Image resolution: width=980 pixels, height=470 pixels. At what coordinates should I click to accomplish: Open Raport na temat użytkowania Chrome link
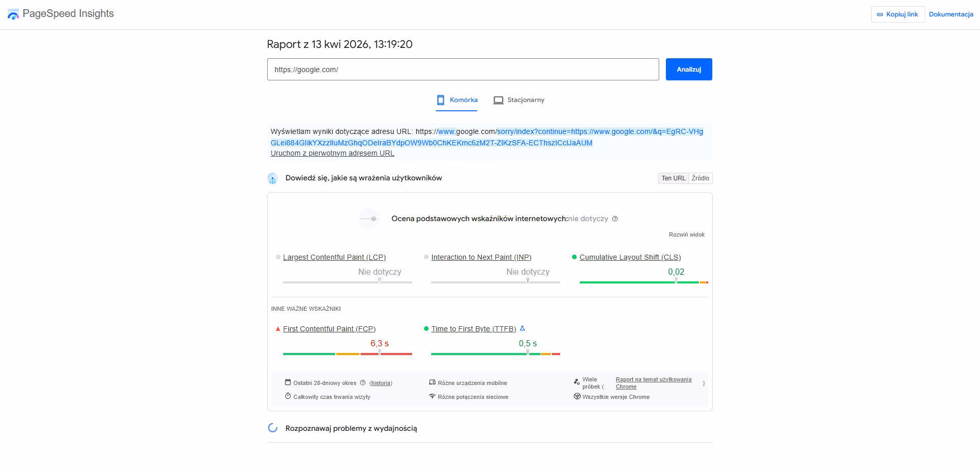click(x=654, y=383)
